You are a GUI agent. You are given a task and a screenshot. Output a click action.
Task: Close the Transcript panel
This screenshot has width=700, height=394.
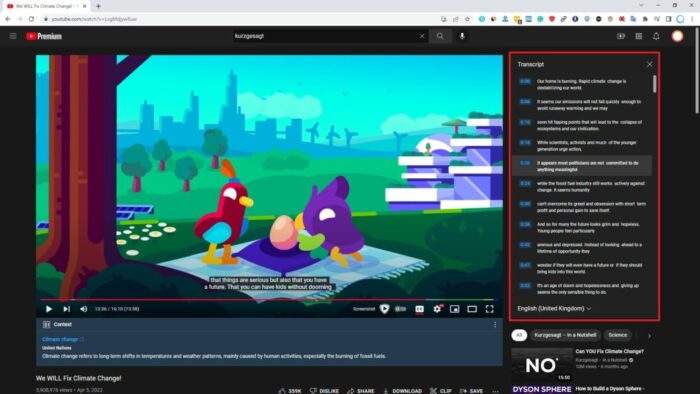pyautogui.click(x=650, y=64)
